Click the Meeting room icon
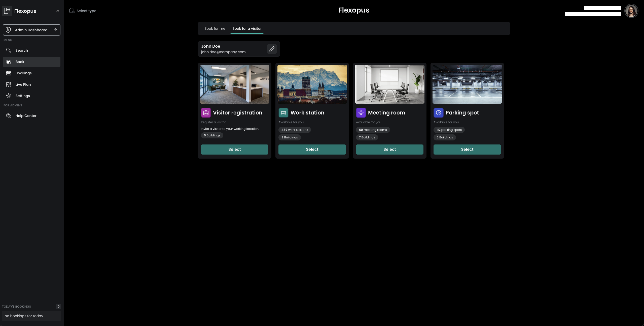The image size is (644, 326). click(361, 113)
